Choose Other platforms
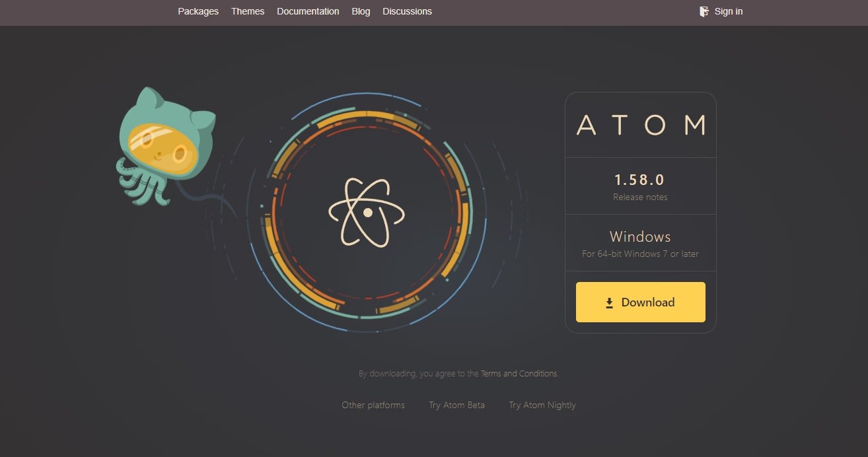Screen dimensions: 868x457 [x=373, y=405]
